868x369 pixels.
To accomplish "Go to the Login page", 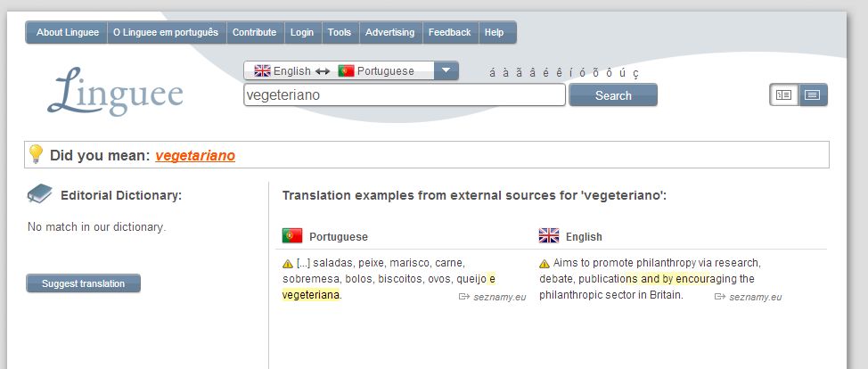I will click(x=302, y=32).
